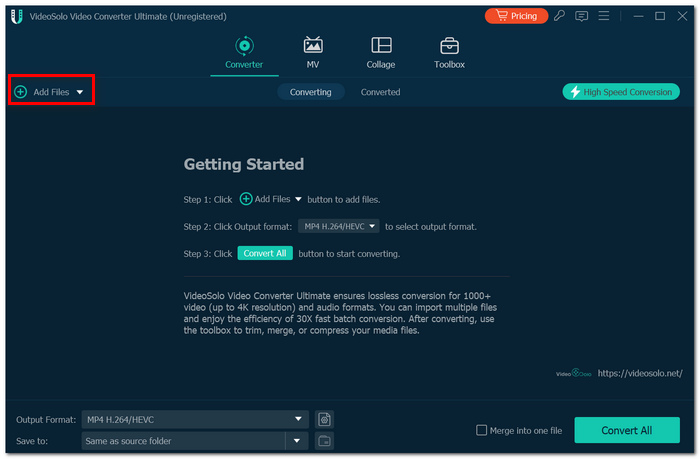Select the Converted sub-tab
700x459 pixels.
coord(380,92)
